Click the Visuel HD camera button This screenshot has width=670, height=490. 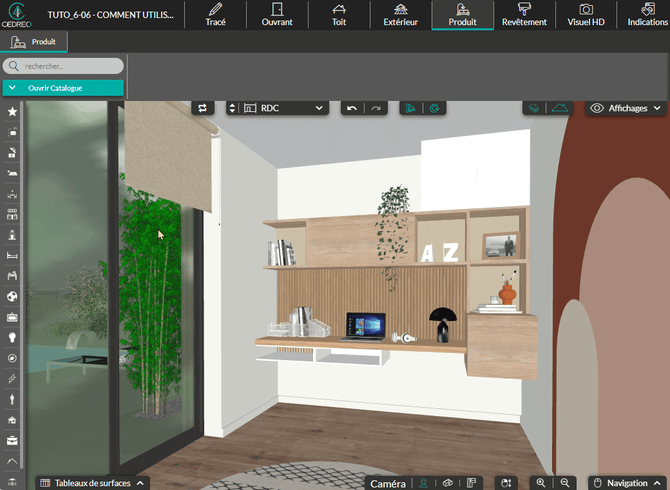point(586,15)
